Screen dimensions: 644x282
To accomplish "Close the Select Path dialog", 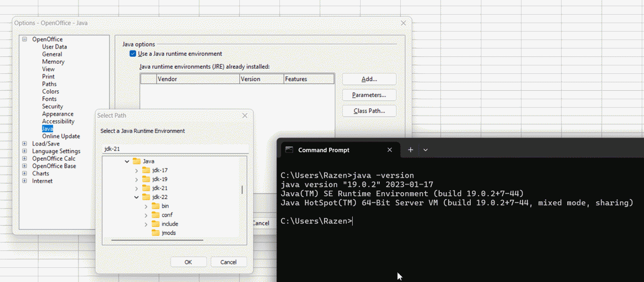I will (245, 116).
